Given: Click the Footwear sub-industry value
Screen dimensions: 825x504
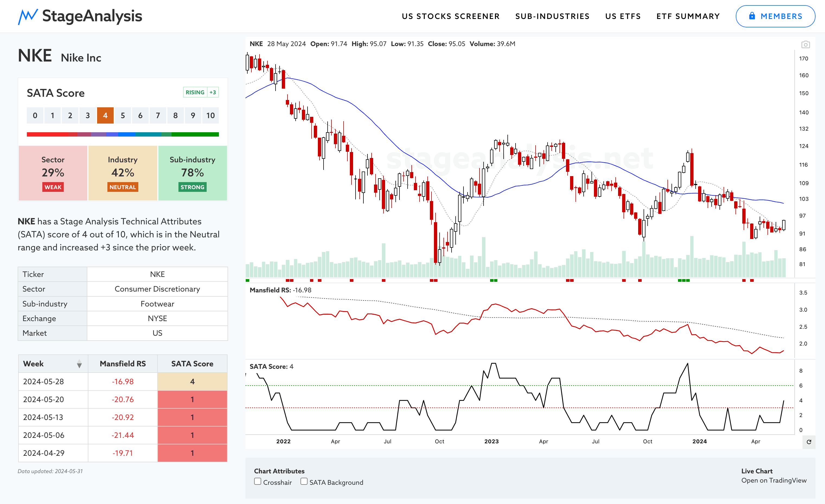Looking at the screenshot, I should click(157, 304).
